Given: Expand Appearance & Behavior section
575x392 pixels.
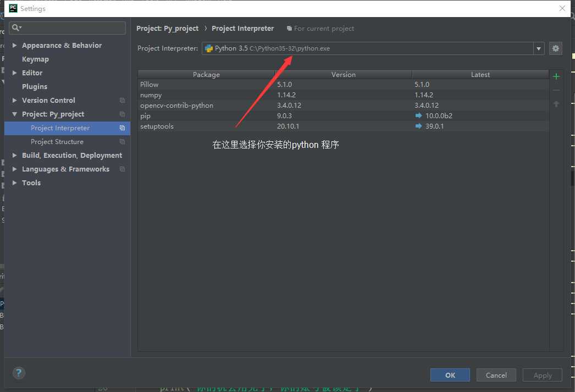Looking at the screenshot, I should click(14, 46).
